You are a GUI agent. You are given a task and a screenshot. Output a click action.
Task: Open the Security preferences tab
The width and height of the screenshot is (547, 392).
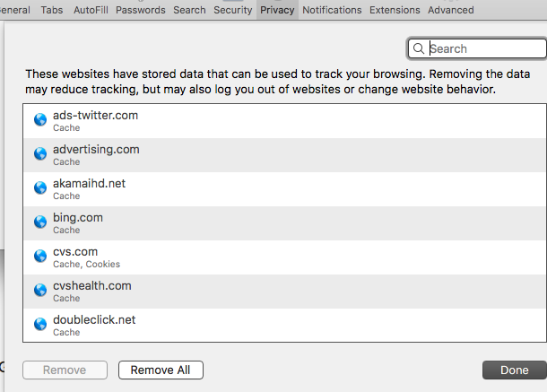tap(232, 10)
